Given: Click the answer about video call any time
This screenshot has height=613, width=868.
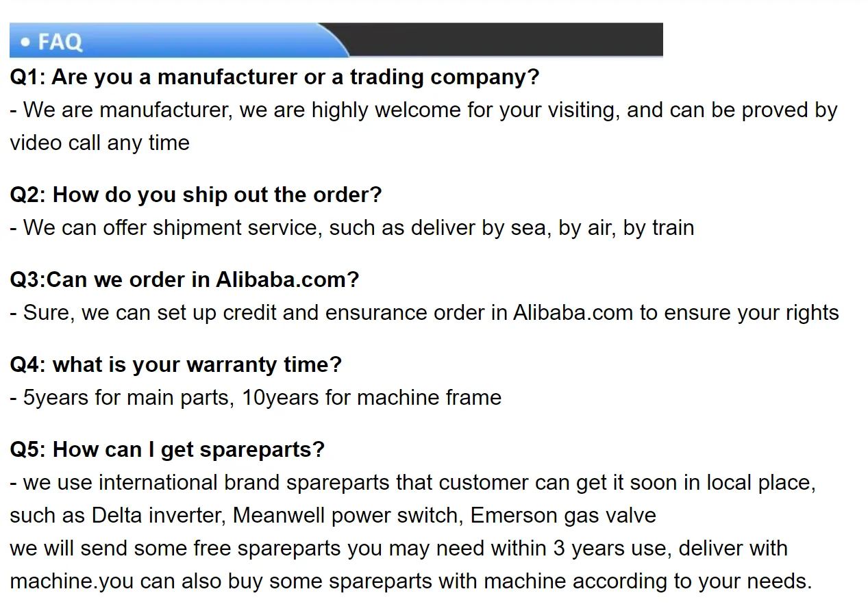Looking at the screenshot, I should point(423,127).
